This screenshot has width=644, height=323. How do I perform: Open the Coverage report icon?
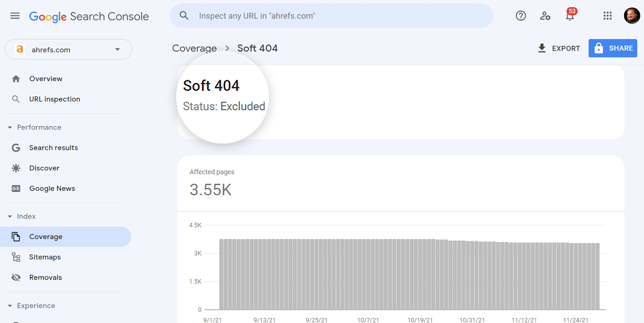tap(16, 237)
